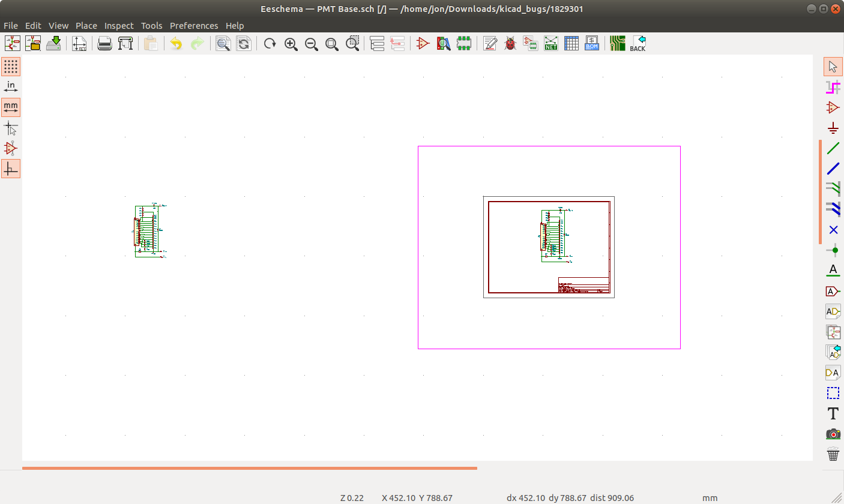Image resolution: width=844 pixels, height=504 pixels.
Task: Run the electrical rules checker (ladybug icon)
Action: tap(510, 44)
